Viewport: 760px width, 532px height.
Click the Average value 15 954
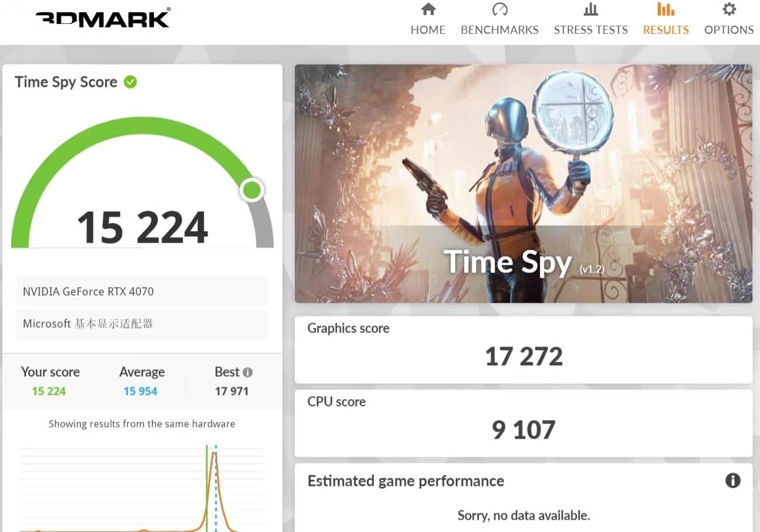tap(141, 391)
